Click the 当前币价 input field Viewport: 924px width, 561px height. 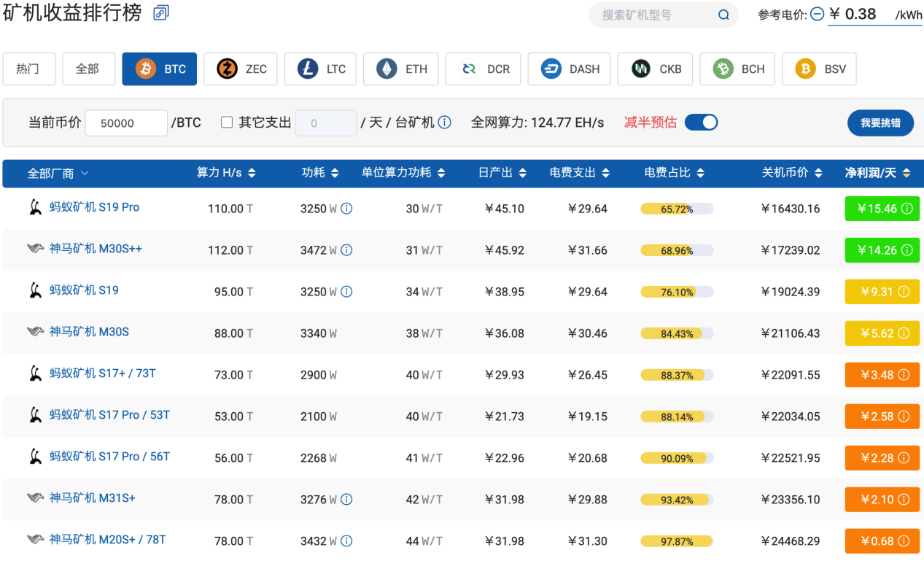coord(126,123)
